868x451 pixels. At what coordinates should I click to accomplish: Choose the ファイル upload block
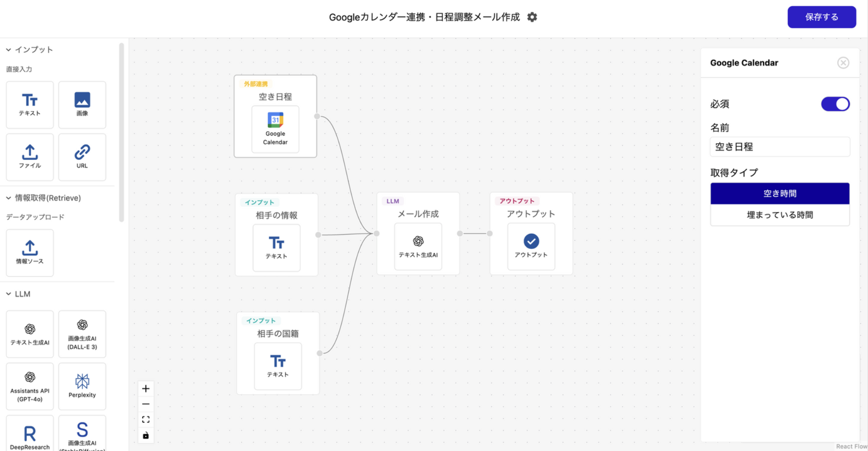(x=30, y=157)
